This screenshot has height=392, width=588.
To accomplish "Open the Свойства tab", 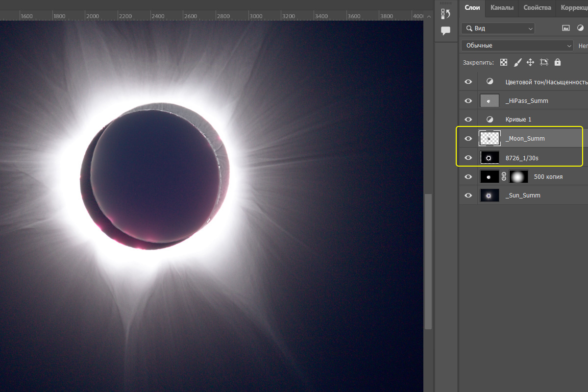I will pos(537,8).
